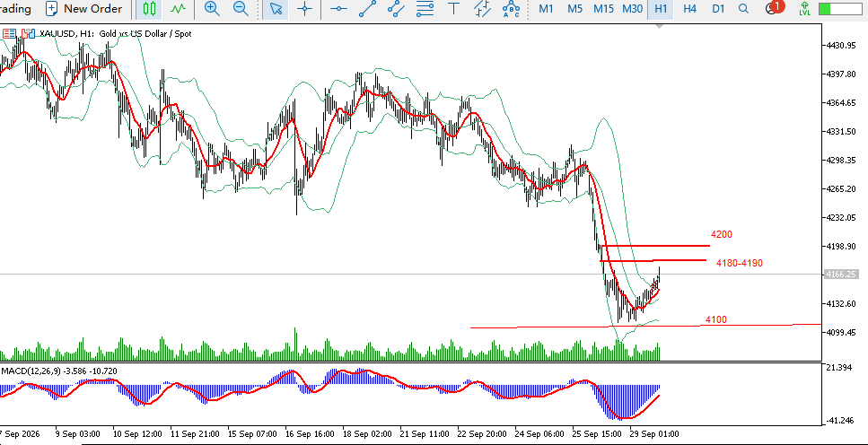This screenshot has height=445, width=868.
Task: Click the 4232.05 price scale value
Action: pos(842,217)
